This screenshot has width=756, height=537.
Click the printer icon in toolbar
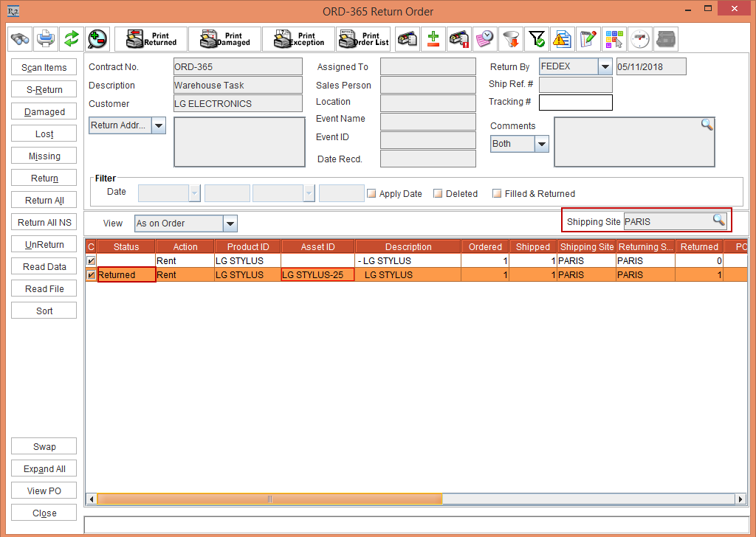tap(46, 38)
